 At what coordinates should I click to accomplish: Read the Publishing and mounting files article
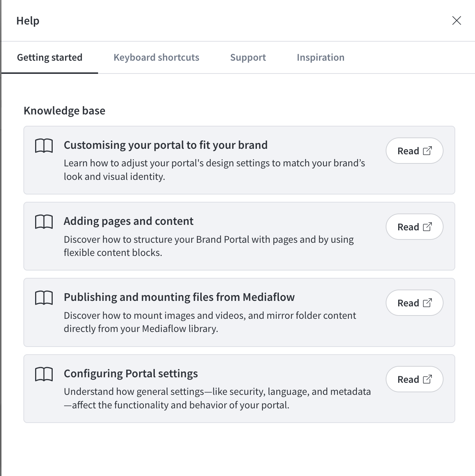tap(414, 303)
